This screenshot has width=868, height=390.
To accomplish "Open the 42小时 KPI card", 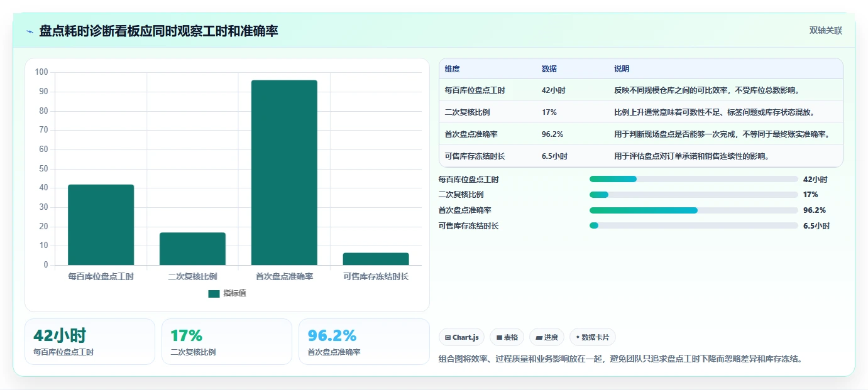I will coord(90,342).
